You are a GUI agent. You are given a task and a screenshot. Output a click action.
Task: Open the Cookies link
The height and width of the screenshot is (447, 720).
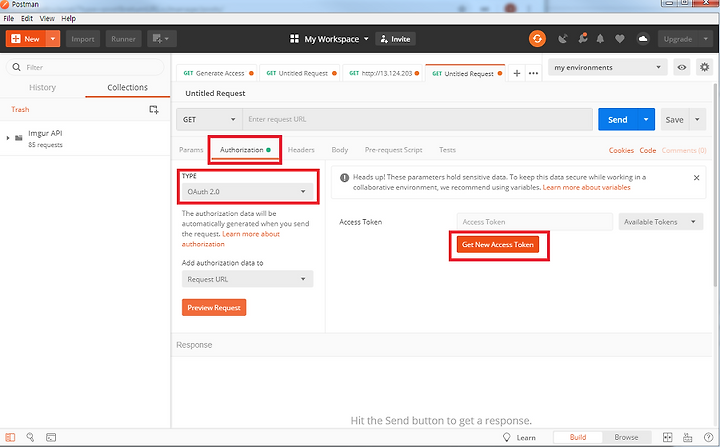coord(621,150)
